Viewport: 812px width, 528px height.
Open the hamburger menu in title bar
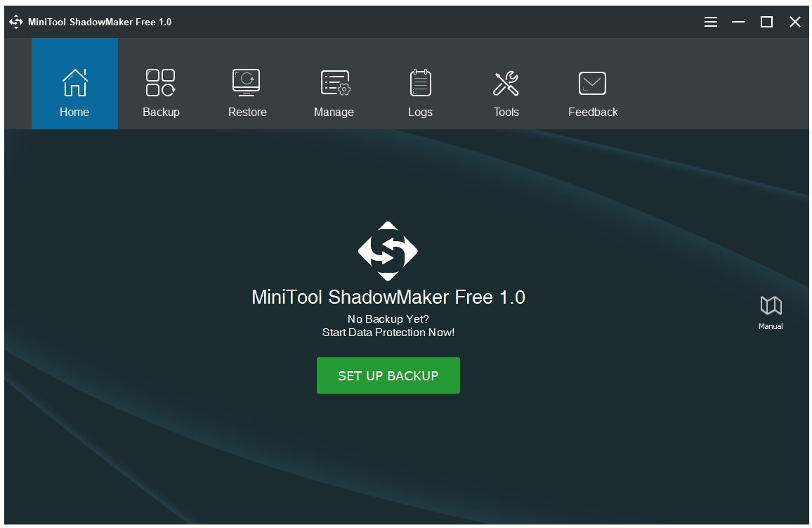(711, 22)
